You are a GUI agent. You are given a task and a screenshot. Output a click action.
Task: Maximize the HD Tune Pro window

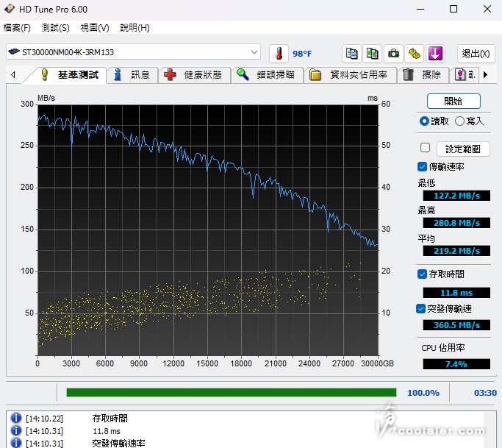(x=453, y=9)
